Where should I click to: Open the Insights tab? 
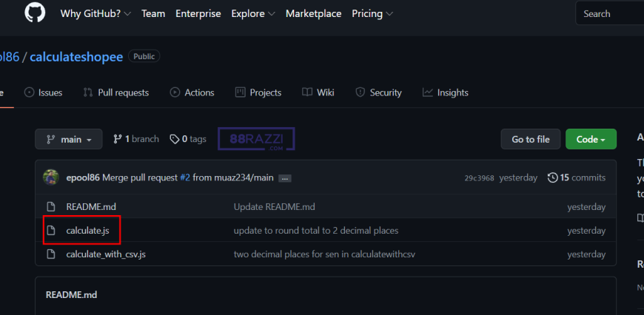tap(446, 92)
